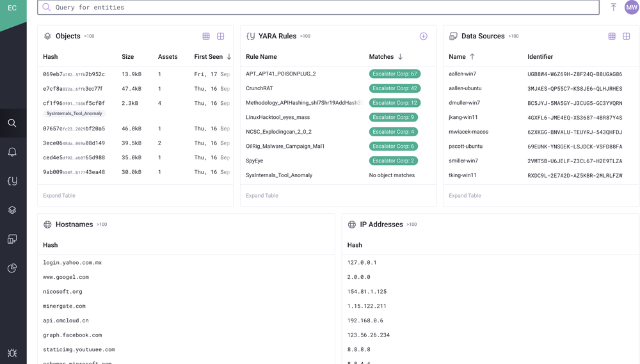Open Escalator Corp: 4 matches badge
This screenshot has width=640, height=364.
click(x=393, y=132)
